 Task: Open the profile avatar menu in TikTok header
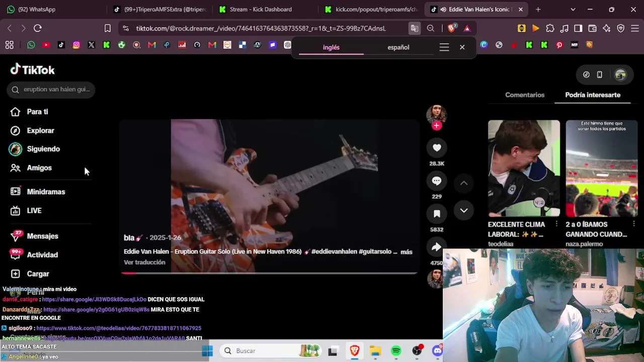(620, 75)
